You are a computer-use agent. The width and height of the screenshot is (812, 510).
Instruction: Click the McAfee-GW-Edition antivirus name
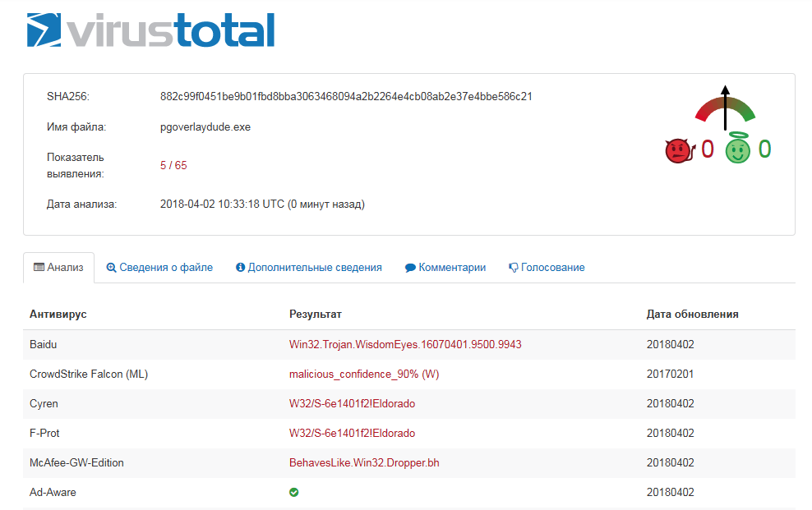point(76,462)
